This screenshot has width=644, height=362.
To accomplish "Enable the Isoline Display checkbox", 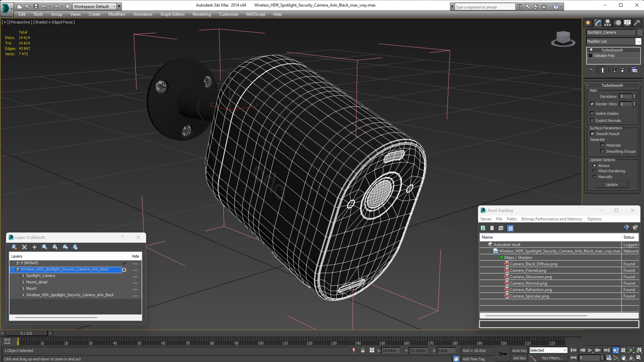I will coord(592,113).
